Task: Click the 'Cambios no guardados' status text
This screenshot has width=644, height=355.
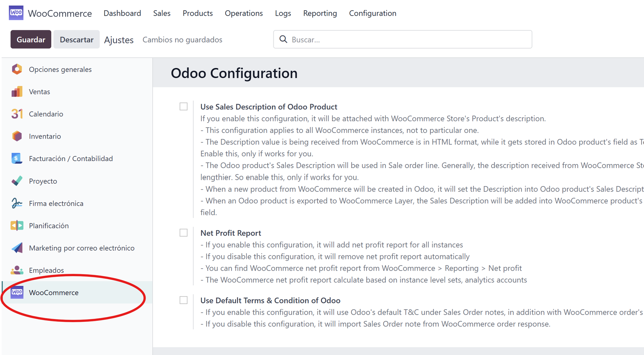Action: click(182, 40)
